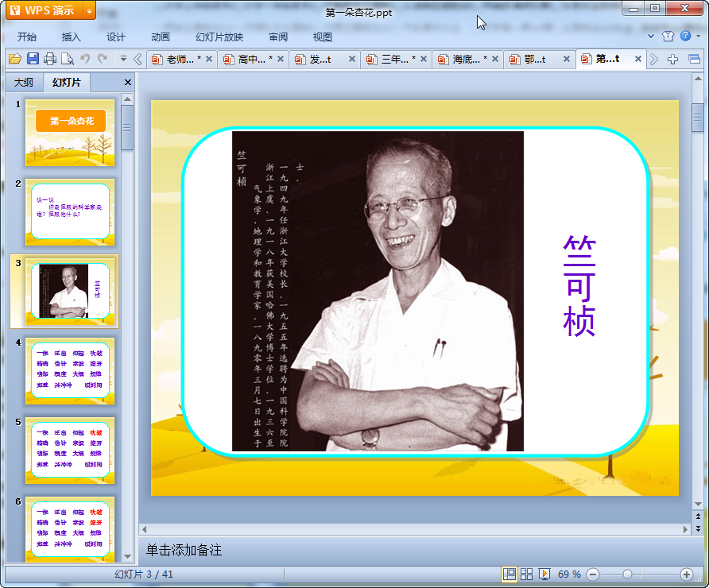Viewport: 709px width, 588px height.
Task: Click the zoom slider handle
Action: coord(627,574)
